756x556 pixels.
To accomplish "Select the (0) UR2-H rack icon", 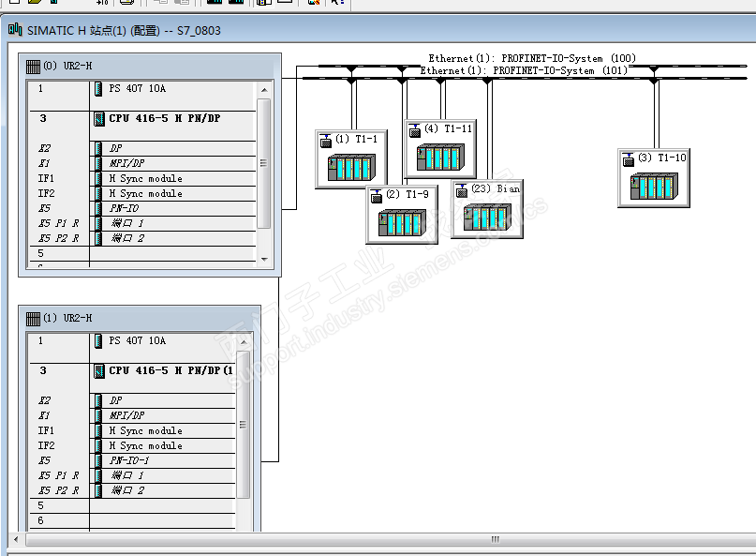I will tap(33, 67).
